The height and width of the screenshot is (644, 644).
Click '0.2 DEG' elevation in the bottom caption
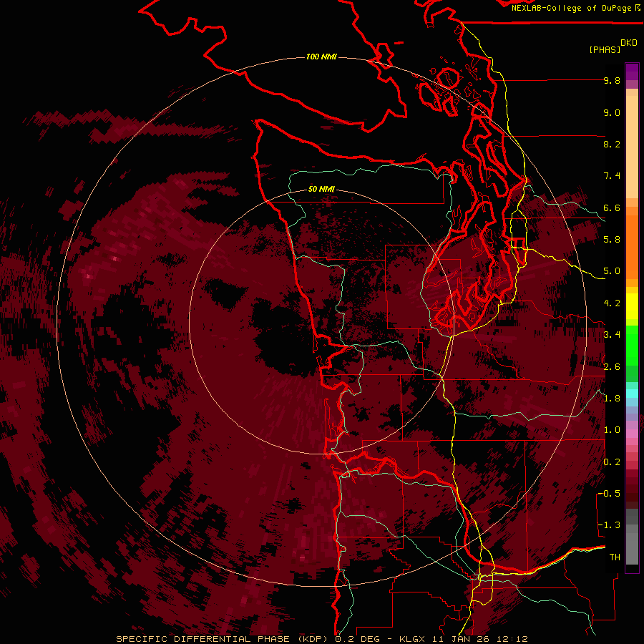point(357,639)
